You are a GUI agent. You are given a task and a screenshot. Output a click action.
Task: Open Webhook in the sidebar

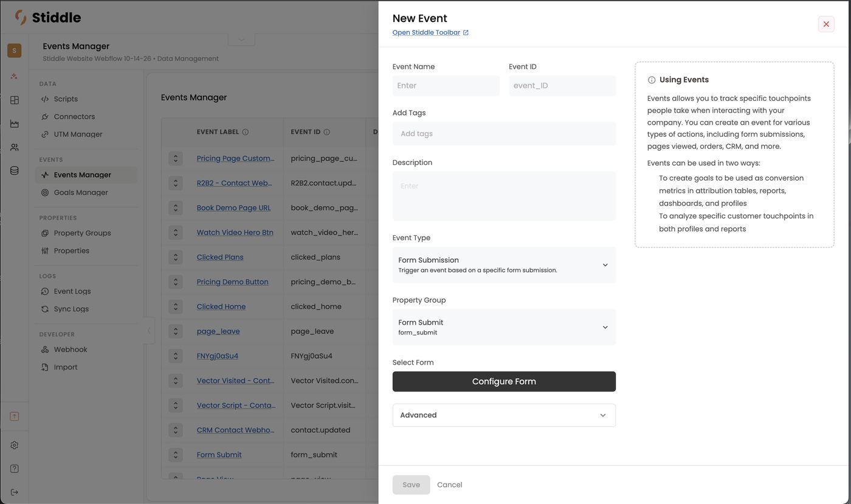(x=71, y=350)
